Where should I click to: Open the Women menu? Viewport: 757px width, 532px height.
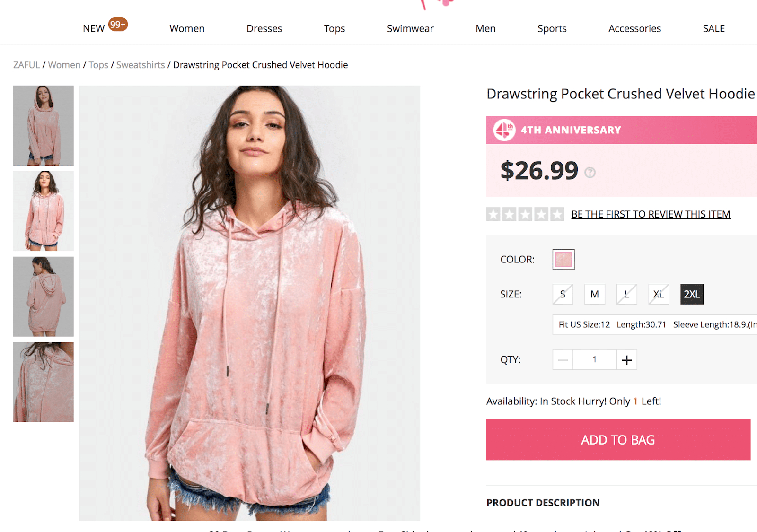pos(187,29)
